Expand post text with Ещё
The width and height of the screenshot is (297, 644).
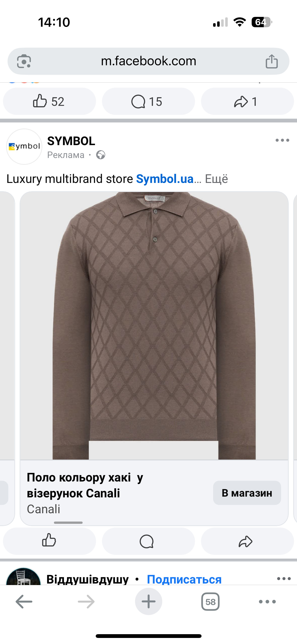pyautogui.click(x=216, y=179)
